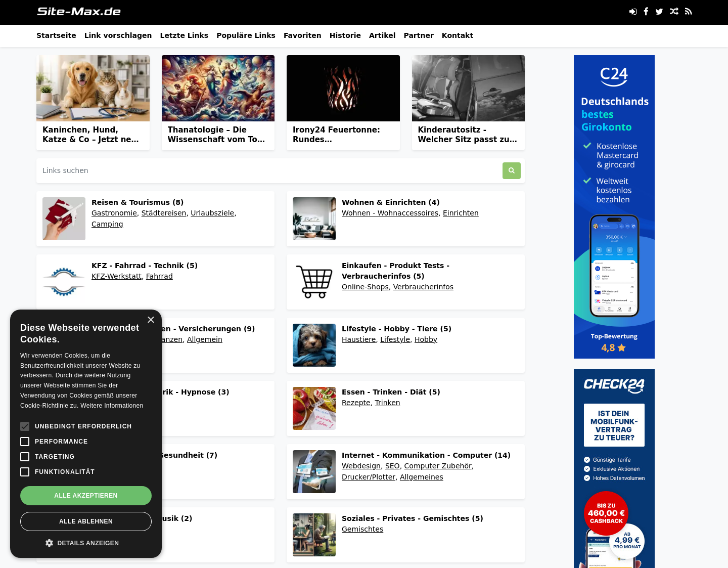728x568 pixels.
Task: Open the Lifestyle subcategory link
Action: pyautogui.click(x=395, y=339)
